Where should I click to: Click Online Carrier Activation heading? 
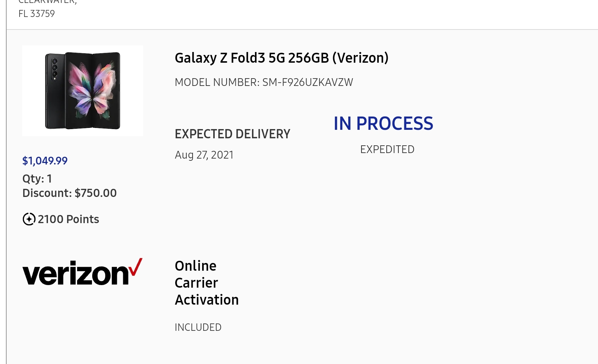[x=207, y=283]
